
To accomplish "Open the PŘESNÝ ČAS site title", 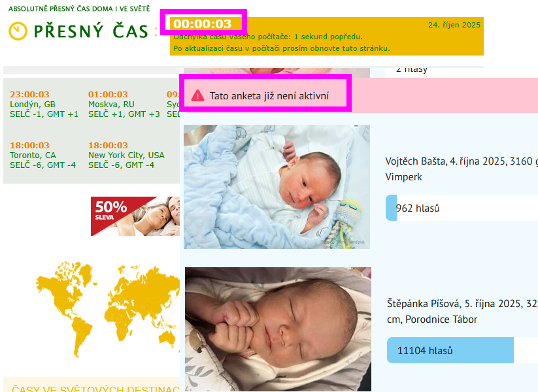I will 91,31.
